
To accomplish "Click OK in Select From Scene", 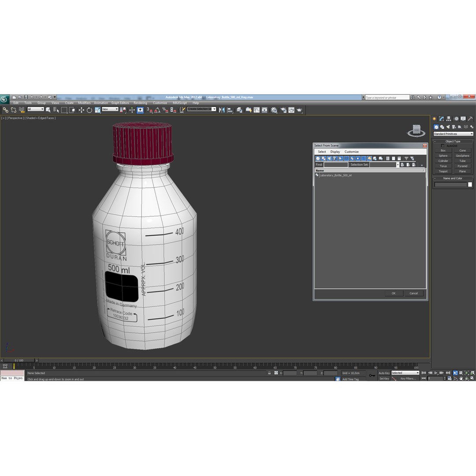I will (x=394, y=293).
